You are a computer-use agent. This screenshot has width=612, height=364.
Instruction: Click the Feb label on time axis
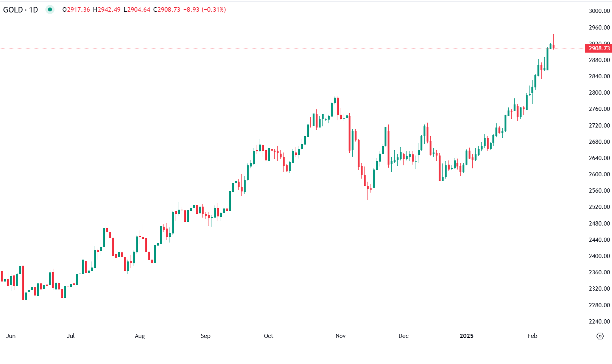pyautogui.click(x=532, y=336)
